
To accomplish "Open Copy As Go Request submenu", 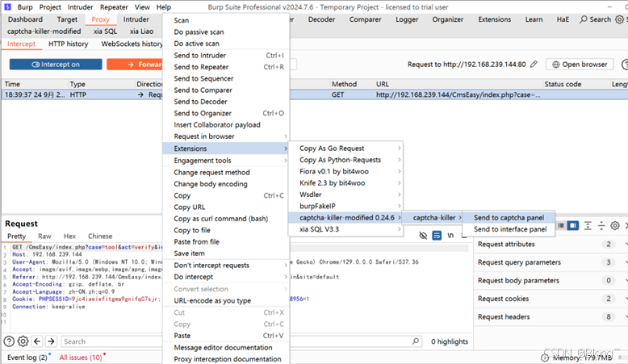I will [345, 149].
